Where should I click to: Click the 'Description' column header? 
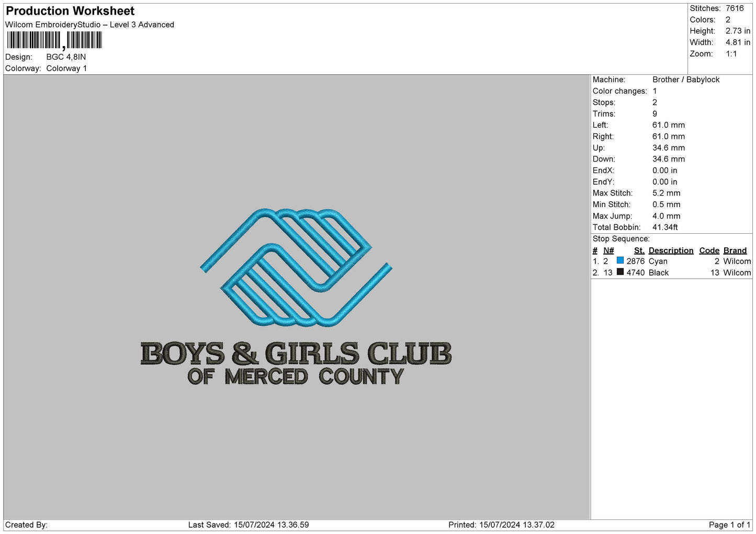[671, 251]
